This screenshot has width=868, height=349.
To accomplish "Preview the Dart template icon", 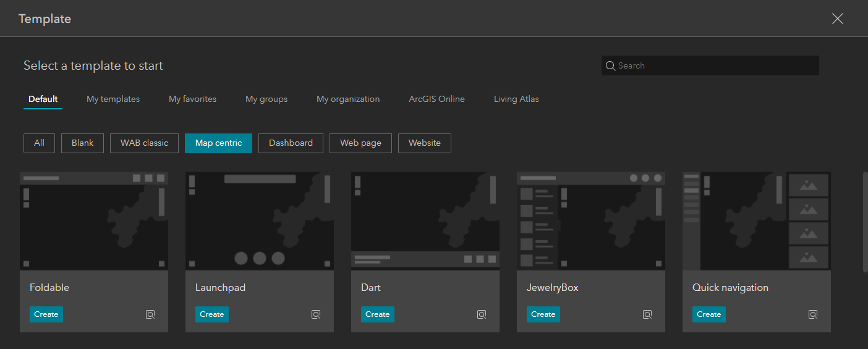I will (482, 314).
